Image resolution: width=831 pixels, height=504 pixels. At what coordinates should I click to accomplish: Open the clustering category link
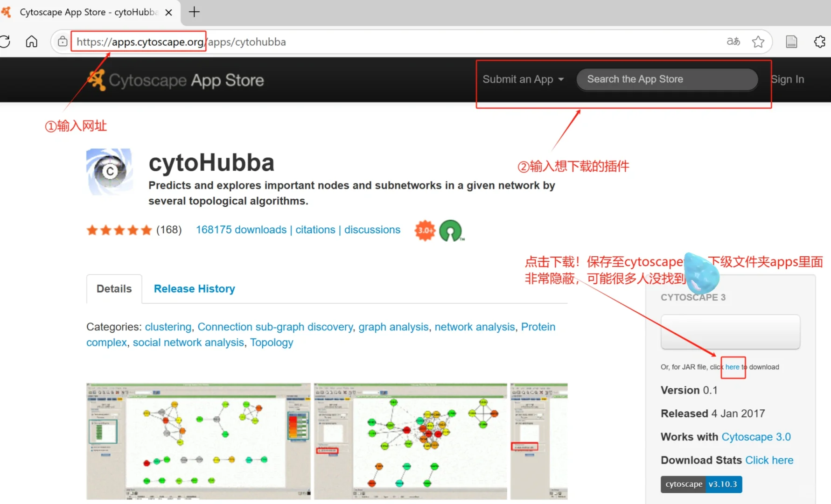[168, 327]
